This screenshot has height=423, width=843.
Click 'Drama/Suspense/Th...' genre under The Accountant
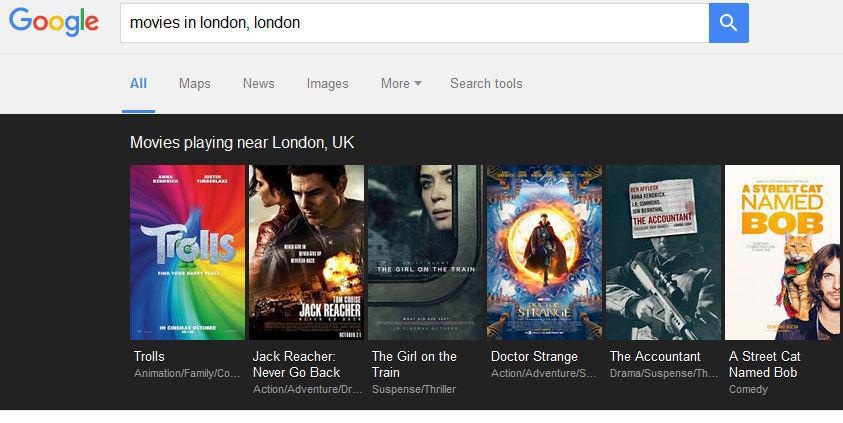click(664, 373)
